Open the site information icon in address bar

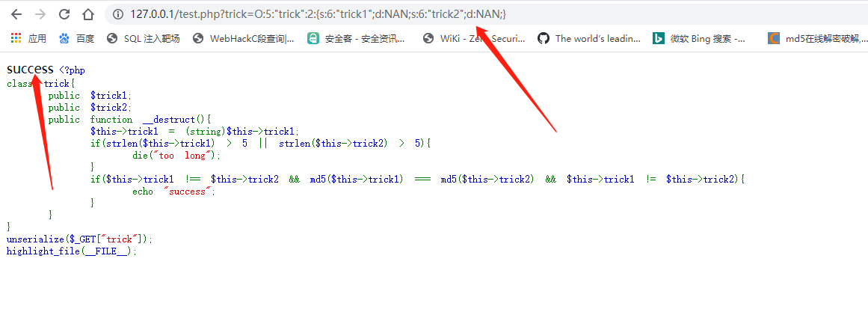[118, 14]
